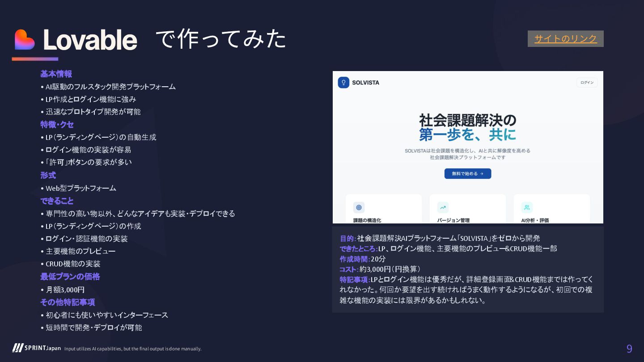Click the SOLVISTA description paragraph in preview

point(467,154)
